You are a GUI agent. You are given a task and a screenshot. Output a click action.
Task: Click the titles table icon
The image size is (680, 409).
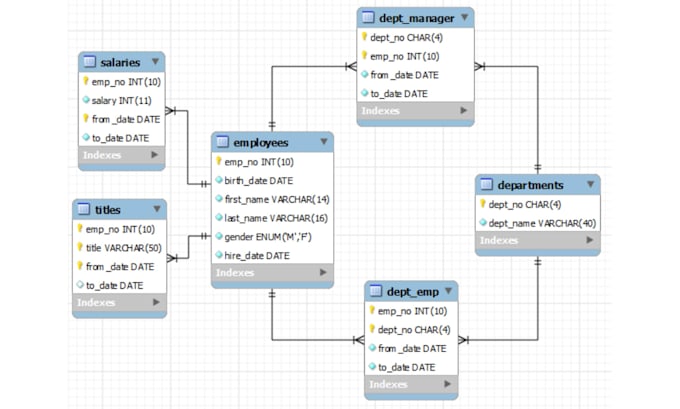[x=84, y=209]
